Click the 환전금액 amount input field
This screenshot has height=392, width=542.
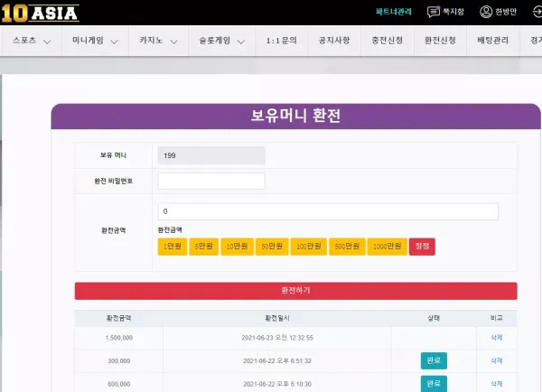[x=328, y=211]
